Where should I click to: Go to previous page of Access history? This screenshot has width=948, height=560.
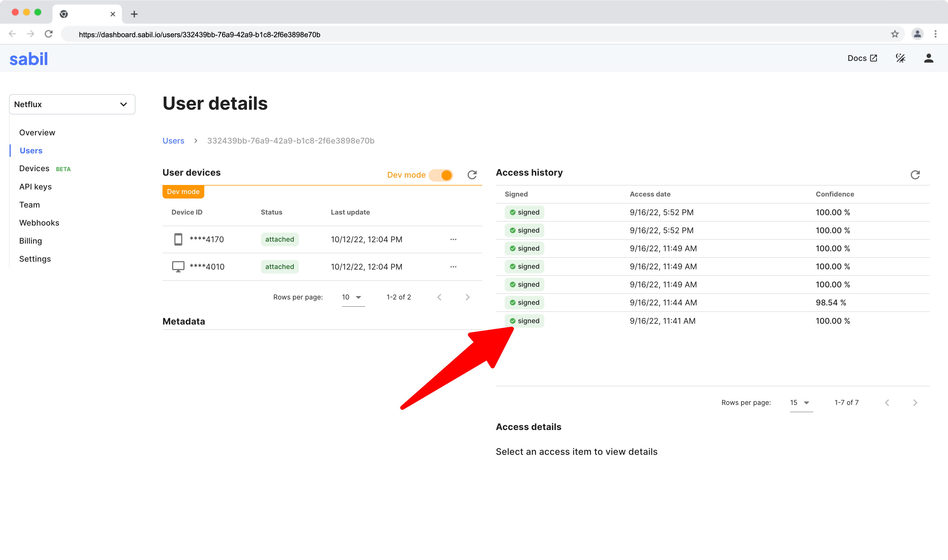(x=887, y=403)
